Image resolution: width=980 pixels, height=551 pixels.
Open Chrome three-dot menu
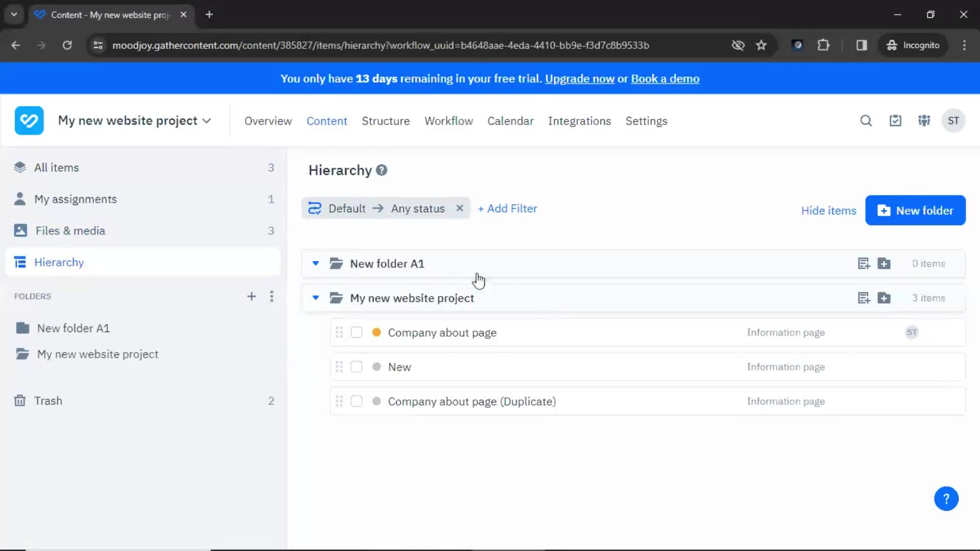click(964, 45)
